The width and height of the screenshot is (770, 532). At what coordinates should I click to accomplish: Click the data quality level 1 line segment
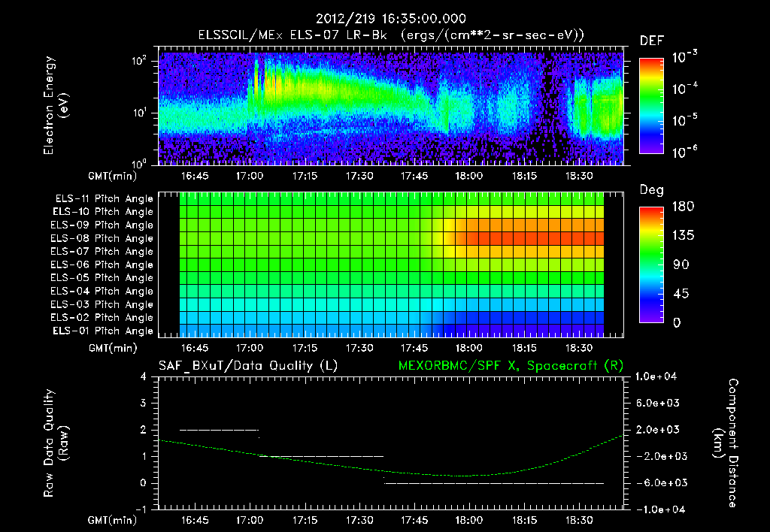pyautogui.click(x=321, y=456)
